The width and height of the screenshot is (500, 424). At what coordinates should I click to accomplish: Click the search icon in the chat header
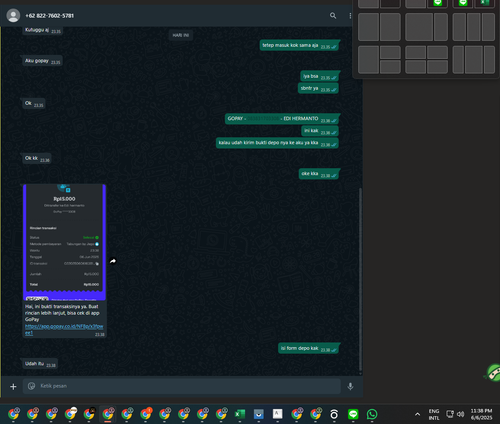333,16
